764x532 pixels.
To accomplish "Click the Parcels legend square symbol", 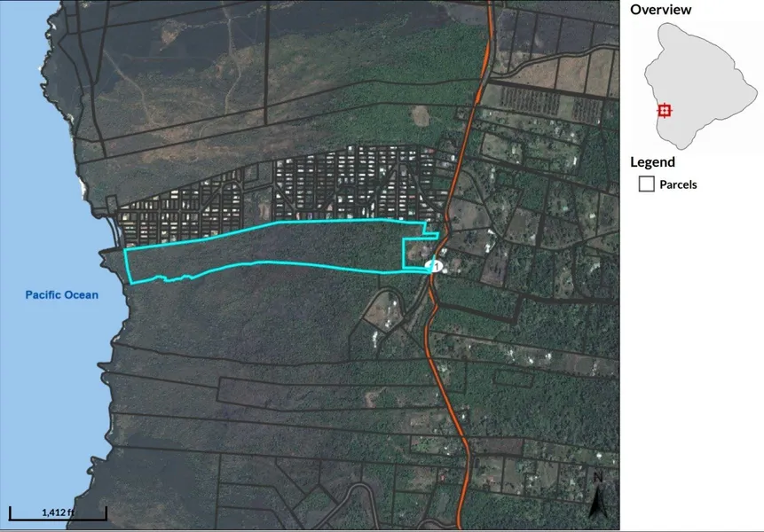I will (x=646, y=184).
